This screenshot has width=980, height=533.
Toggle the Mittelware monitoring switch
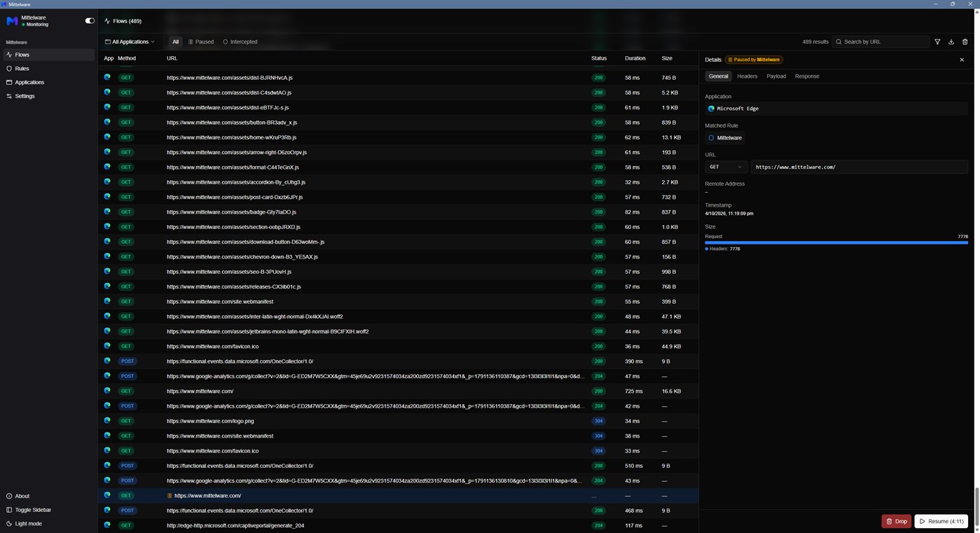[90, 20]
